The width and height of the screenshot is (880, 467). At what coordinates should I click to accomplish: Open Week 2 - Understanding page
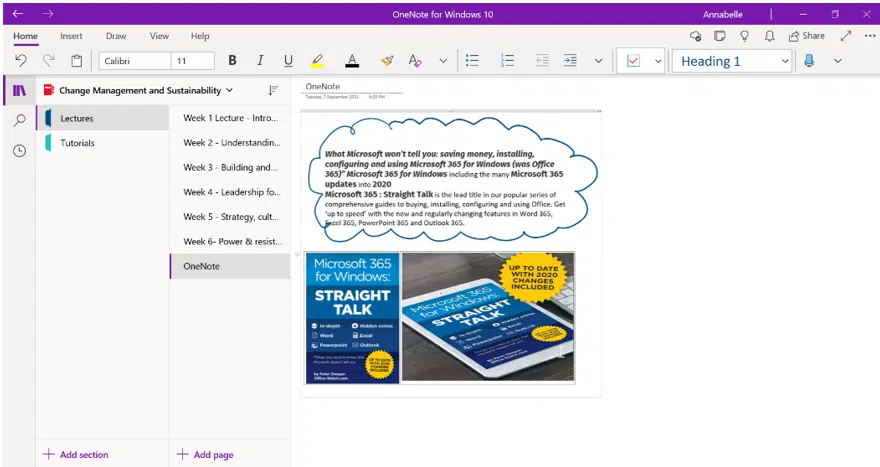[230, 143]
